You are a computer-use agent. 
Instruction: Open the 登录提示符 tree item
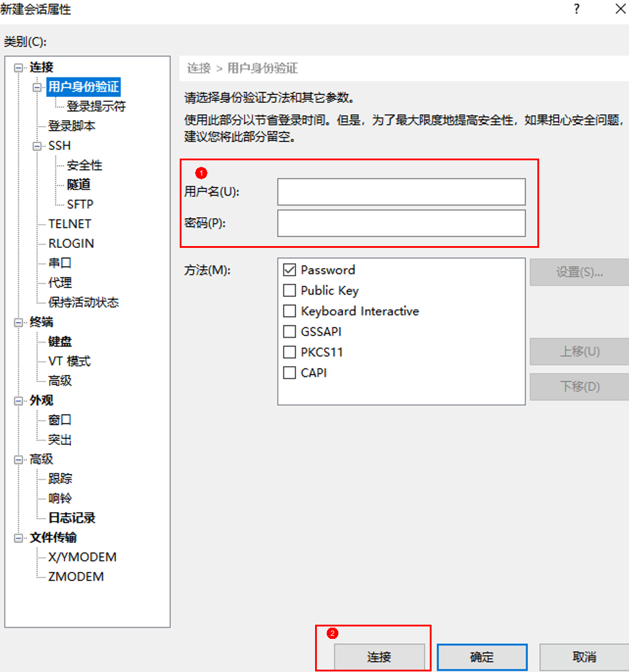(96, 106)
